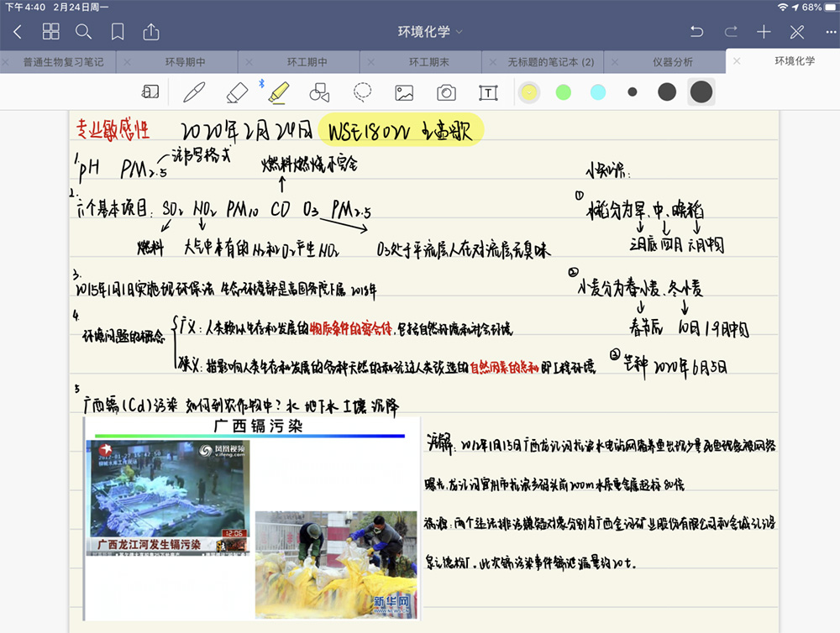The height and width of the screenshot is (633, 840).
Task: Close the 普通生物复习笔记 tab
Action: [x=7, y=62]
